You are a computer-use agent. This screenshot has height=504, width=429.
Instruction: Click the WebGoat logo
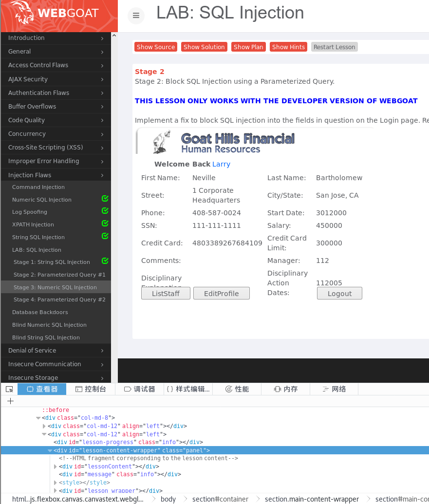coord(59,16)
